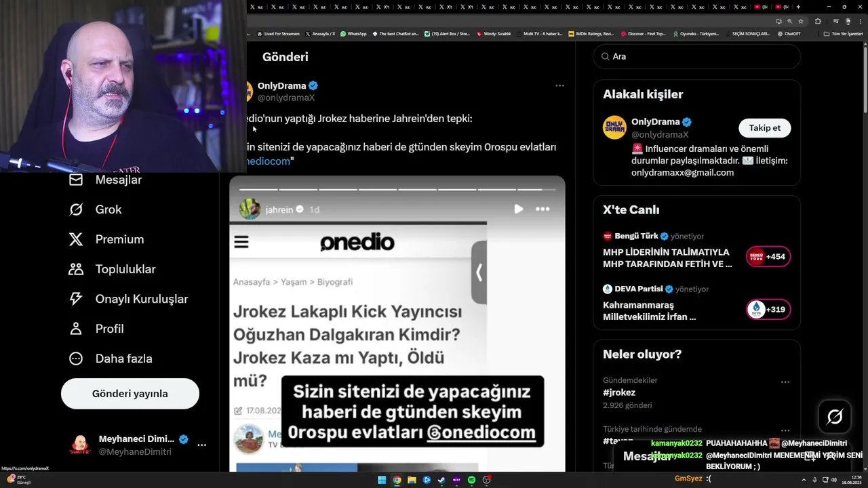The height and width of the screenshot is (488, 868).
Task: Open options dots for Türkiye tarihinde gündemde trend
Action: 785,430
